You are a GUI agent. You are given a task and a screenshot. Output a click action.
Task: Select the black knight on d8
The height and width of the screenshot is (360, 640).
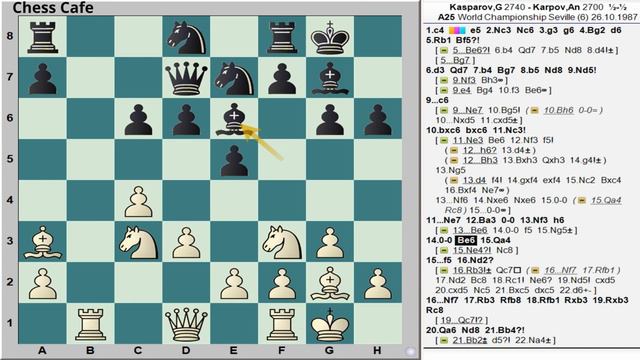tap(186, 37)
